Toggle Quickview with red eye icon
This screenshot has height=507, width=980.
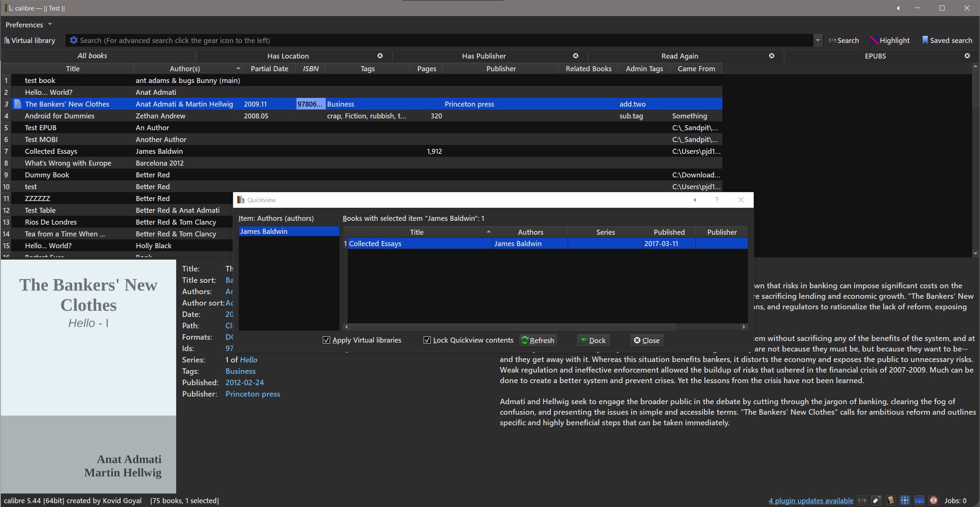934,500
